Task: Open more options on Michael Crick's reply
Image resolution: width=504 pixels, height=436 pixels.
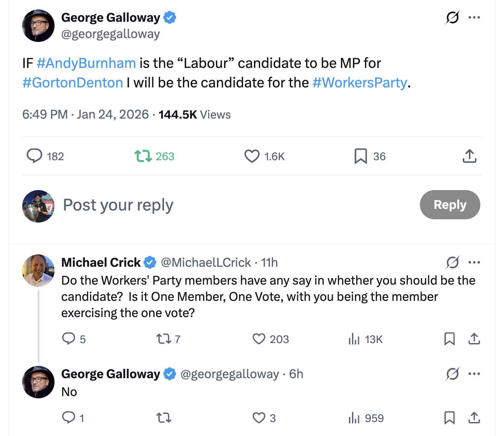Action: click(x=474, y=263)
